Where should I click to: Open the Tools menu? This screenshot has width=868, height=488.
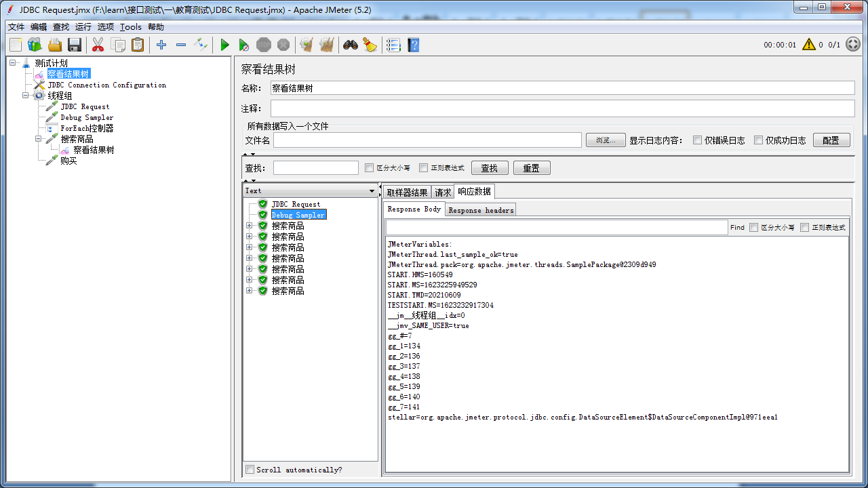(x=131, y=27)
